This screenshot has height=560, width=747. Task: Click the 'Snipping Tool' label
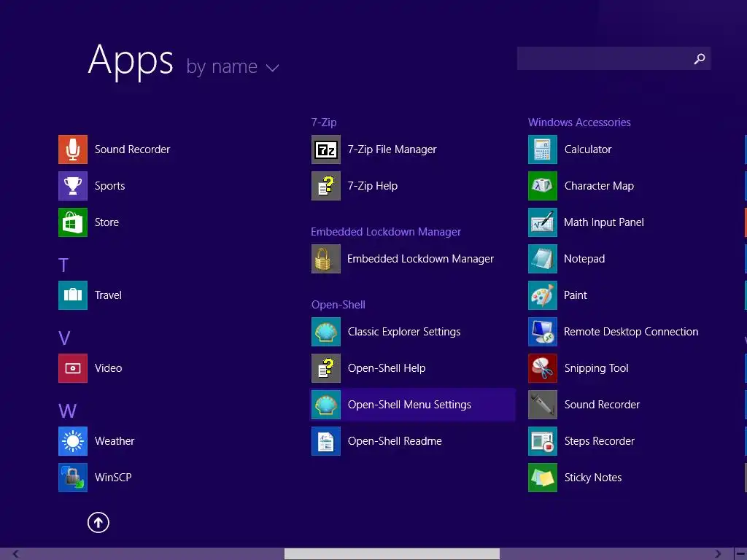[596, 368]
